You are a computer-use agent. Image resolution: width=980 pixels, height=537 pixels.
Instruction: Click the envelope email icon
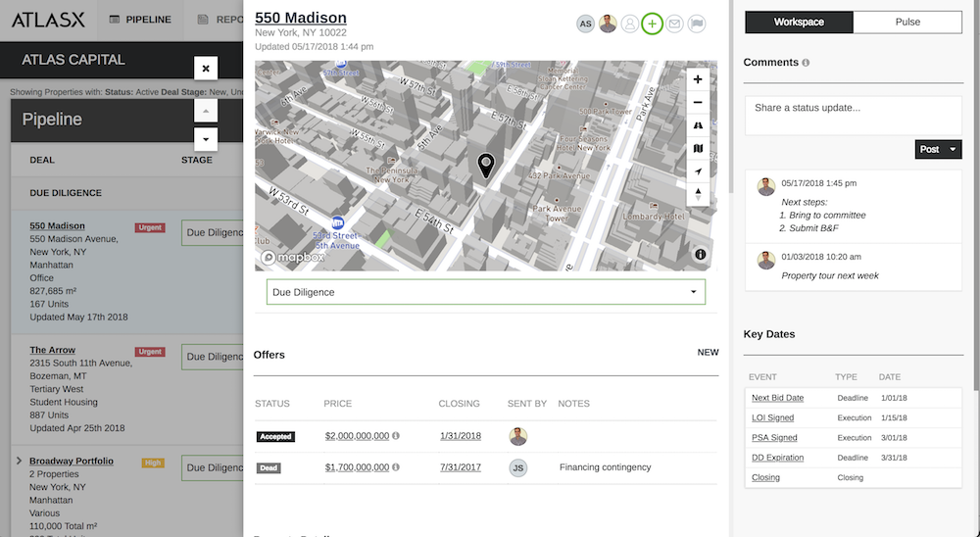coord(674,24)
